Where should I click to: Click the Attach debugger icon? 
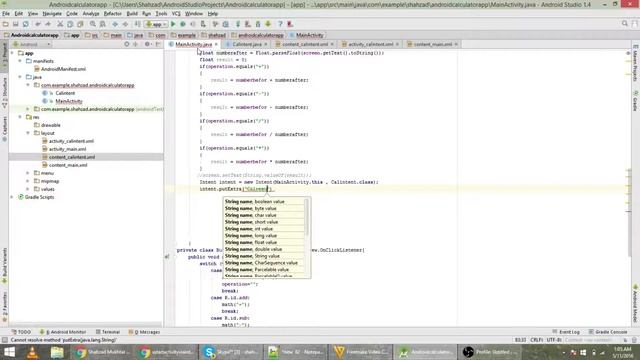(203, 24)
